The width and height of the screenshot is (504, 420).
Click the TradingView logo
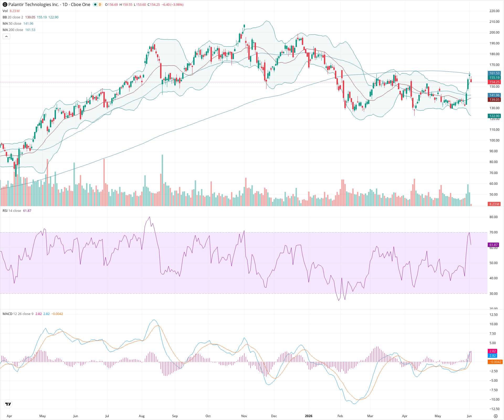[x=8, y=404]
